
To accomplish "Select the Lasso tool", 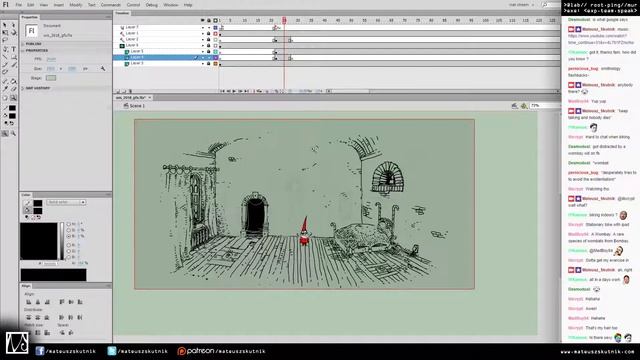I will (x=5, y=40).
